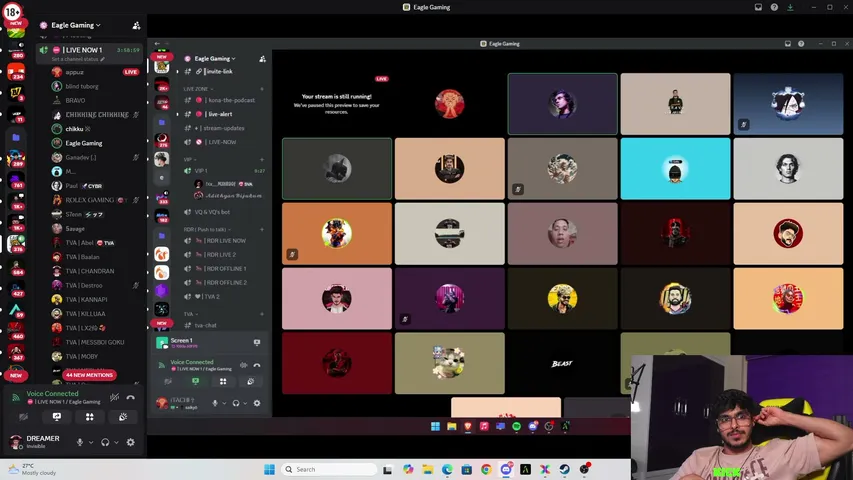Click the cyan participant tile

[675, 169]
